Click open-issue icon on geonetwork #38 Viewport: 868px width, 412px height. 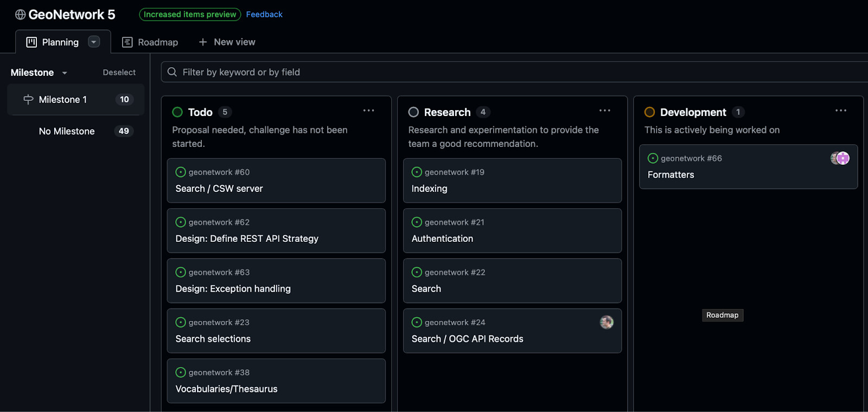coord(181,372)
